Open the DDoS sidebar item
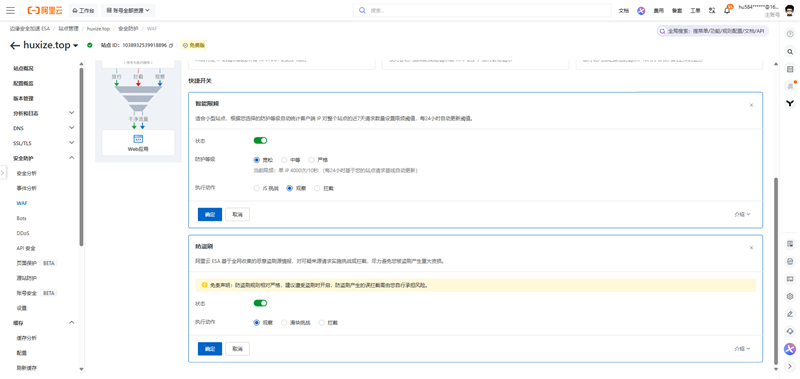Image resolution: width=800 pixels, height=379 pixels. (23, 233)
